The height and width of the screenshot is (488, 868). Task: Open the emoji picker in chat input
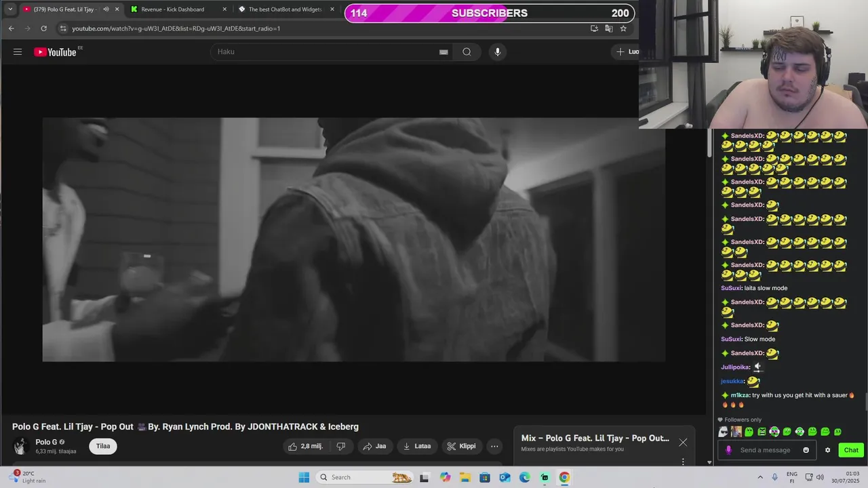click(806, 450)
